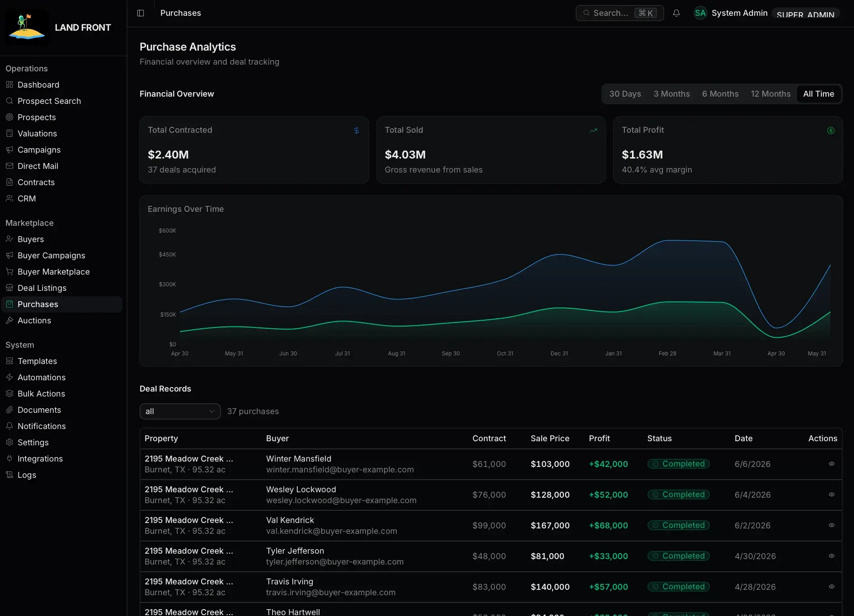Toggle the sidebar panel icon
This screenshot has height=616, width=854.
(x=141, y=13)
